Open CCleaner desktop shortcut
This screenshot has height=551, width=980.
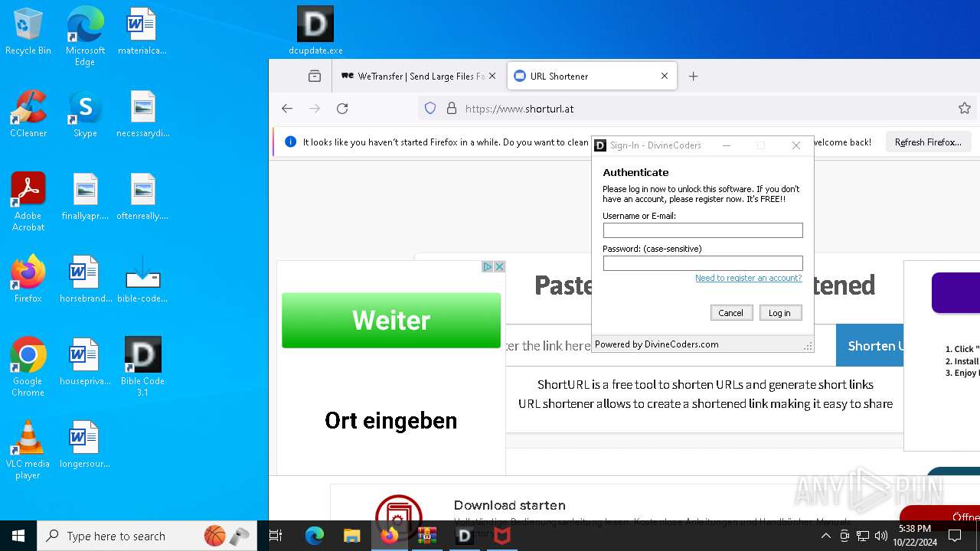(x=28, y=114)
